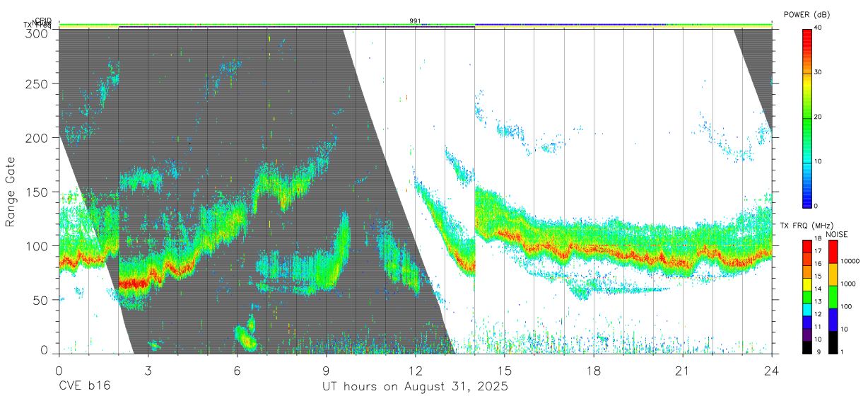The height and width of the screenshot is (401, 868).
Task: Click the 15 tick on UT hours axis
Action: (x=505, y=371)
